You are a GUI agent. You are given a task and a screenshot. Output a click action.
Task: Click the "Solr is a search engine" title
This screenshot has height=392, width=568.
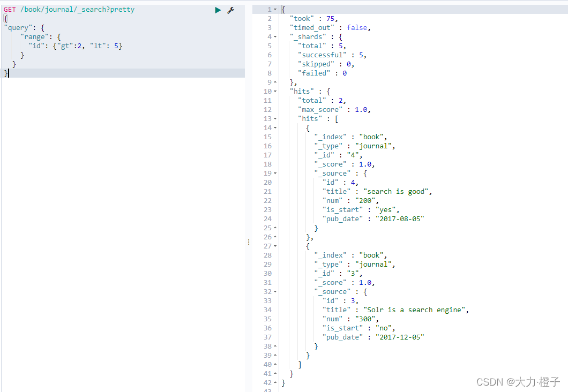[414, 310]
